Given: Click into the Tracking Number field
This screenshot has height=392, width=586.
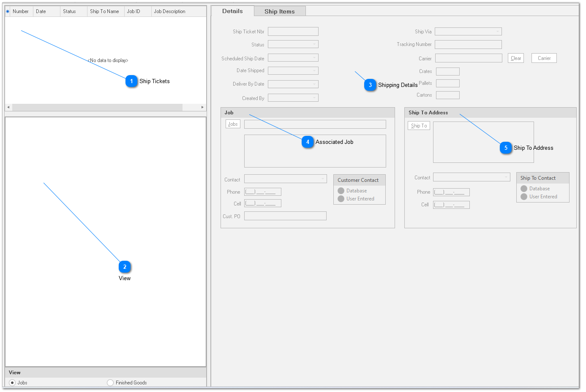Looking at the screenshot, I should 468,45.
